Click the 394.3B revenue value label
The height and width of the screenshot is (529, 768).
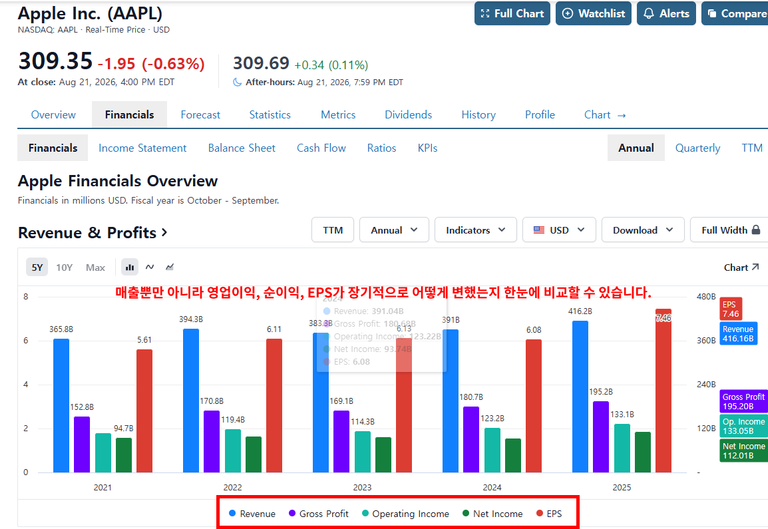click(191, 319)
